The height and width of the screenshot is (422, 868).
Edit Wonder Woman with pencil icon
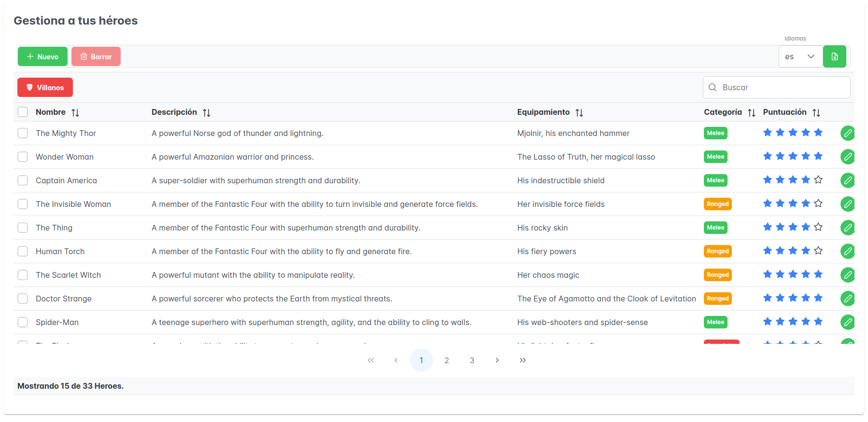click(x=848, y=157)
